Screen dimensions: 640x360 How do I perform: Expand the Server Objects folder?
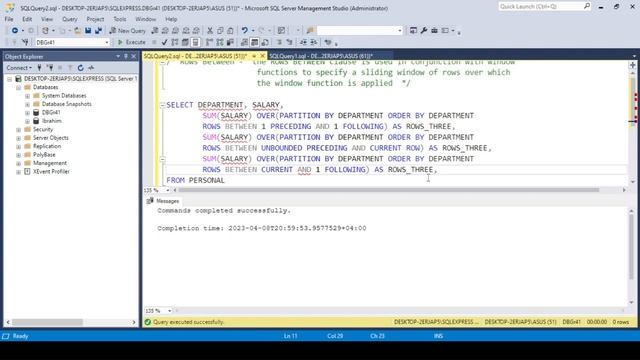18,138
